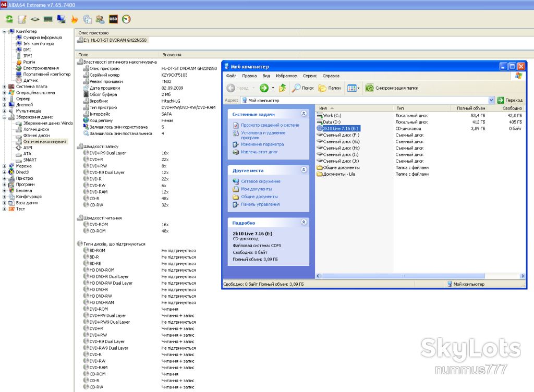Select the Data (D:) drive

(329, 122)
